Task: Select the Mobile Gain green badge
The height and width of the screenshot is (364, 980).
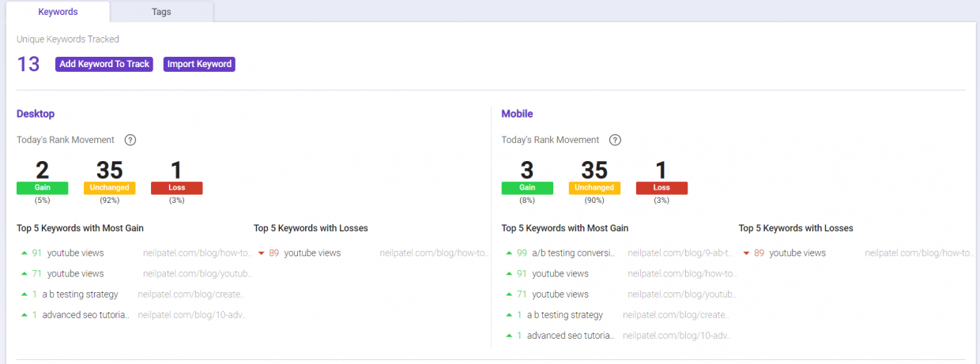Action: [x=527, y=188]
